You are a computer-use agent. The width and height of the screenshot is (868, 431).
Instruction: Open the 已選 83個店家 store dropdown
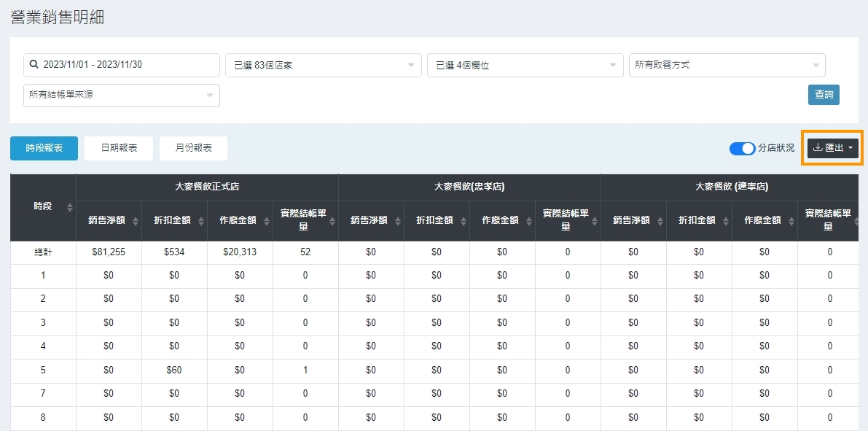[323, 65]
